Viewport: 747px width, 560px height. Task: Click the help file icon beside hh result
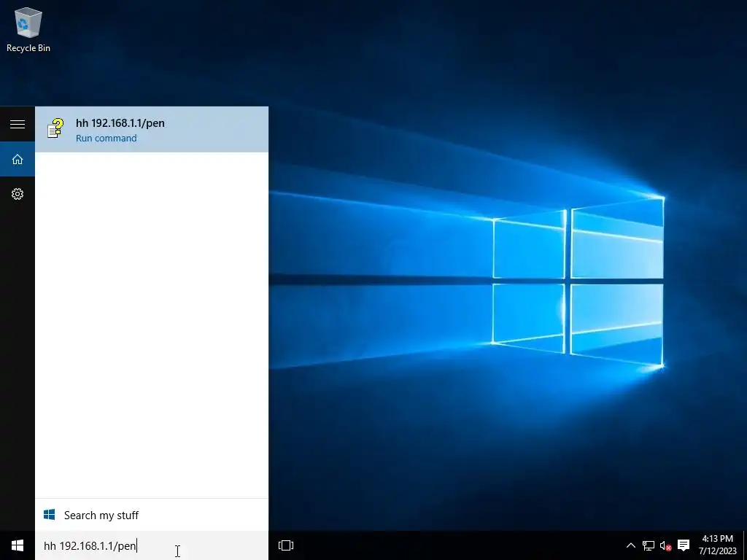click(x=55, y=128)
